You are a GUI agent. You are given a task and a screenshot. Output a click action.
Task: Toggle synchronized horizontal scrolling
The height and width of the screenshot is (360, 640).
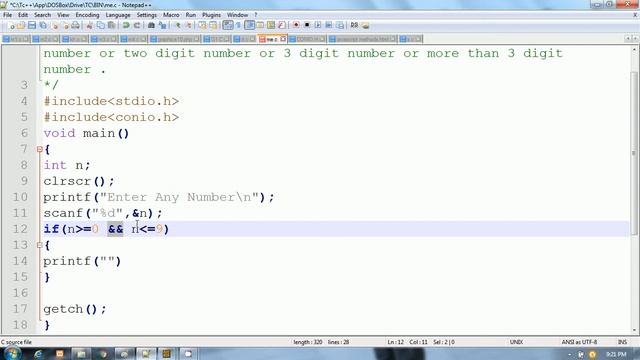(213, 25)
